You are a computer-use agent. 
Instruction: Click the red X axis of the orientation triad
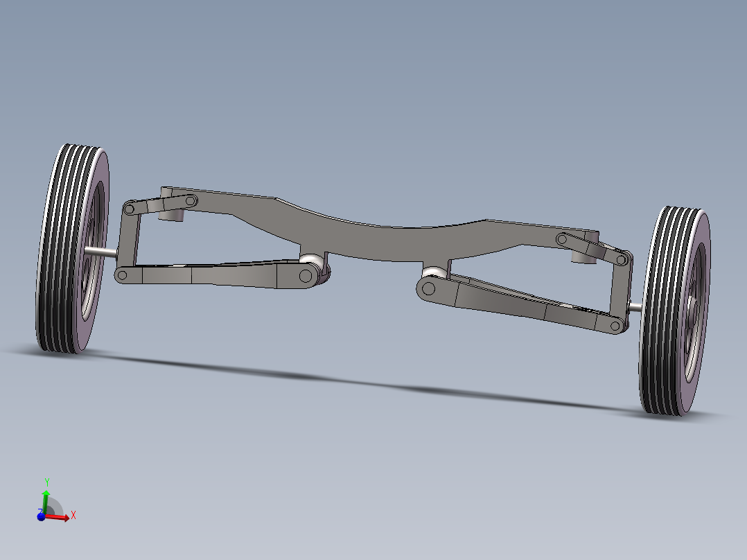tap(58, 517)
